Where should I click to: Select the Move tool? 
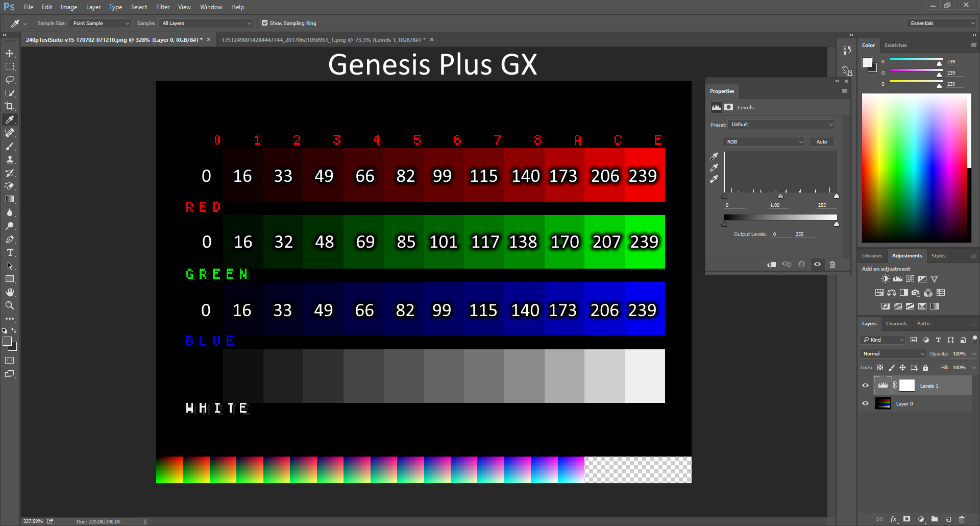click(x=10, y=54)
